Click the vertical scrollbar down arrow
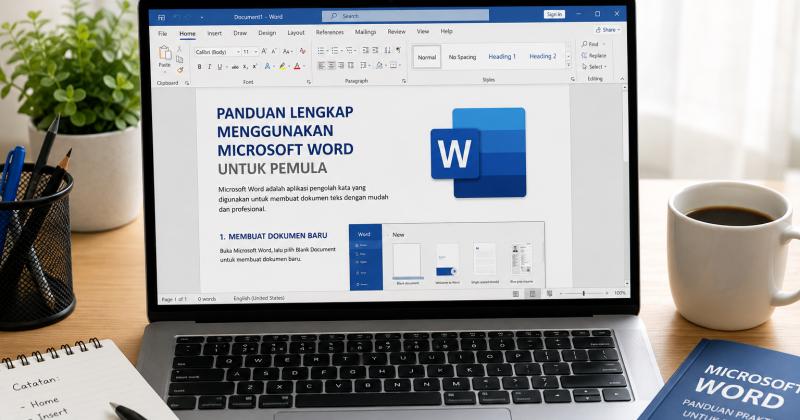The image size is (800, 420). [627, 283]
